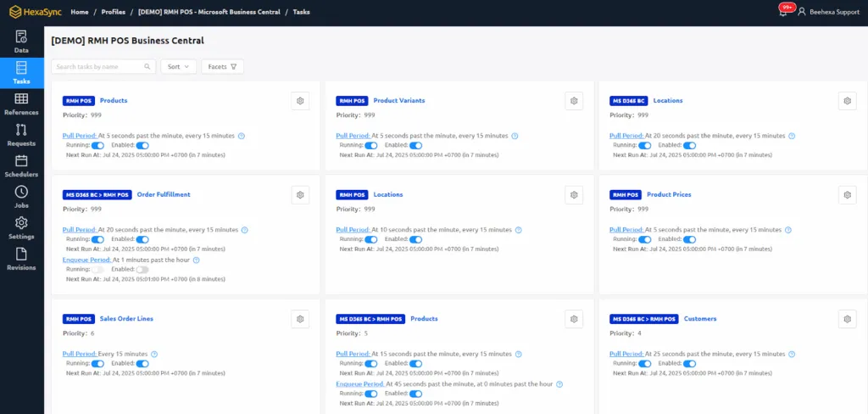Click the page title [DEMO] RMH POS Business Central

click(127, 41)
